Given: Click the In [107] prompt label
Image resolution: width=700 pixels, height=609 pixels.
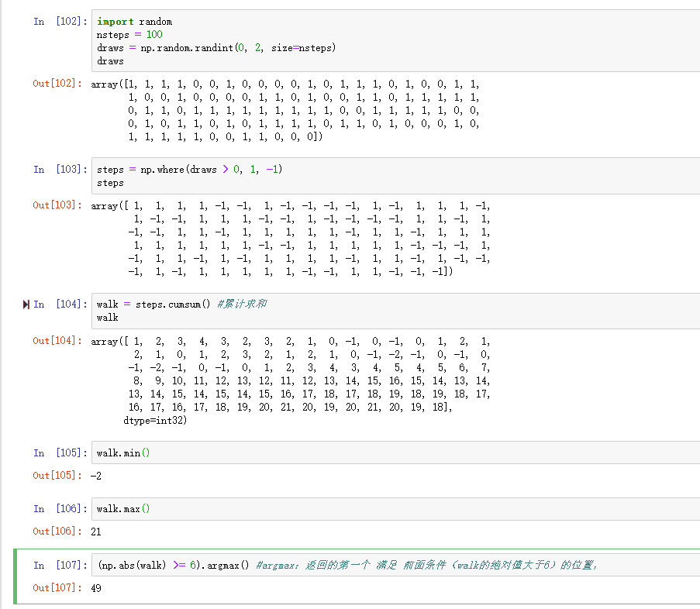Looking at the screenshot, I should pyautogui.click(x=56, y=565).
